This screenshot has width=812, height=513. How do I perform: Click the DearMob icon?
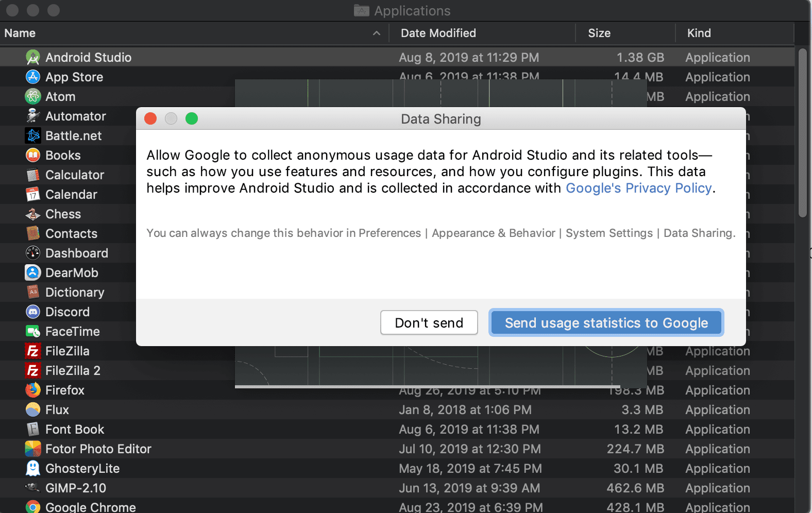33,272
